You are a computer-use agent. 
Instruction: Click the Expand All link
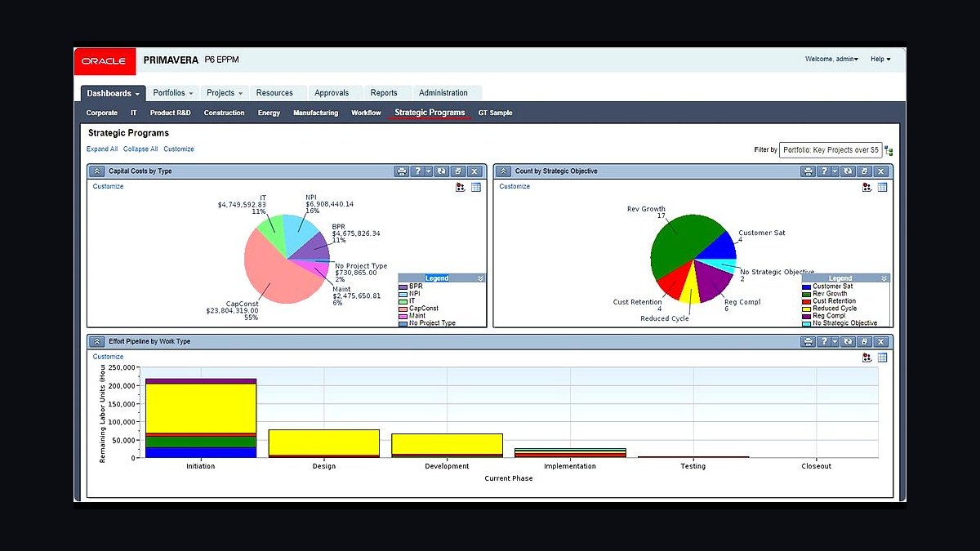coord(102,149)
